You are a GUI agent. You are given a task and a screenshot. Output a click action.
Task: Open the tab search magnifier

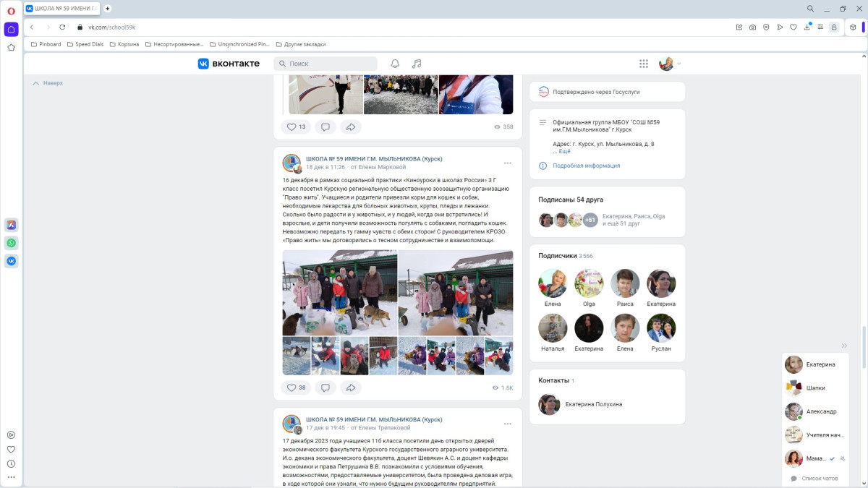tap(811, 9)
